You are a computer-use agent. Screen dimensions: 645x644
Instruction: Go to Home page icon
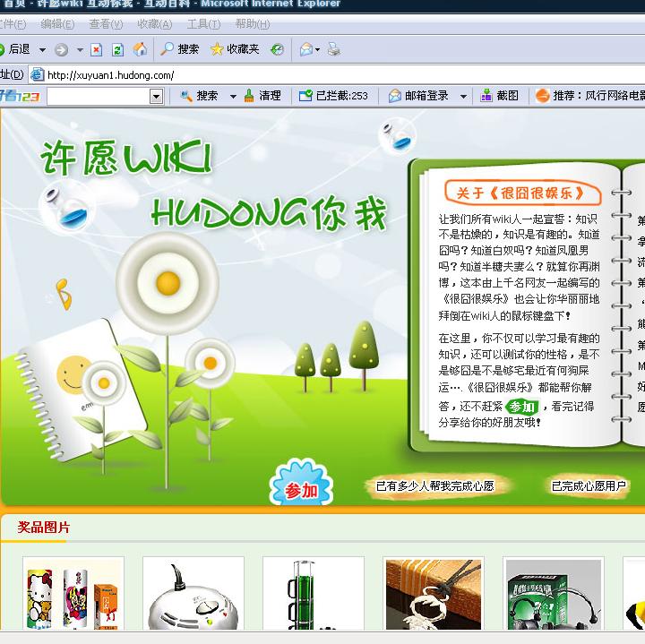coord(140,50)
